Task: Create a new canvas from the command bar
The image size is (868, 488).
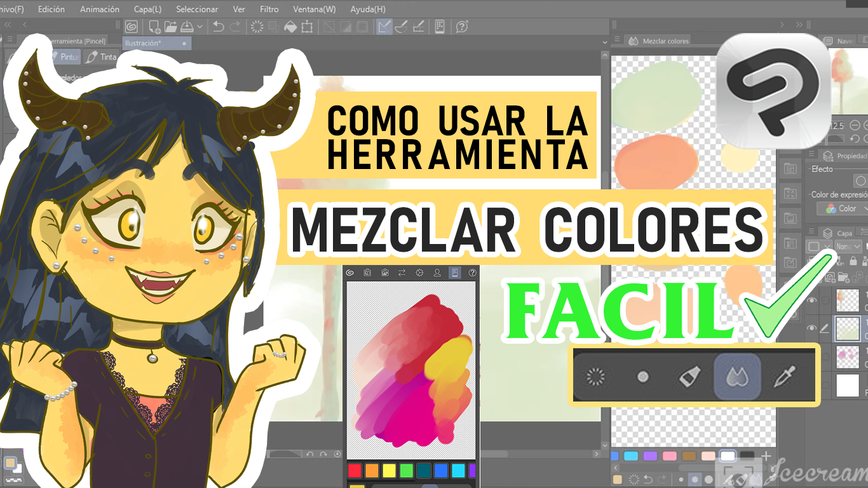Action: click(154, 27)
